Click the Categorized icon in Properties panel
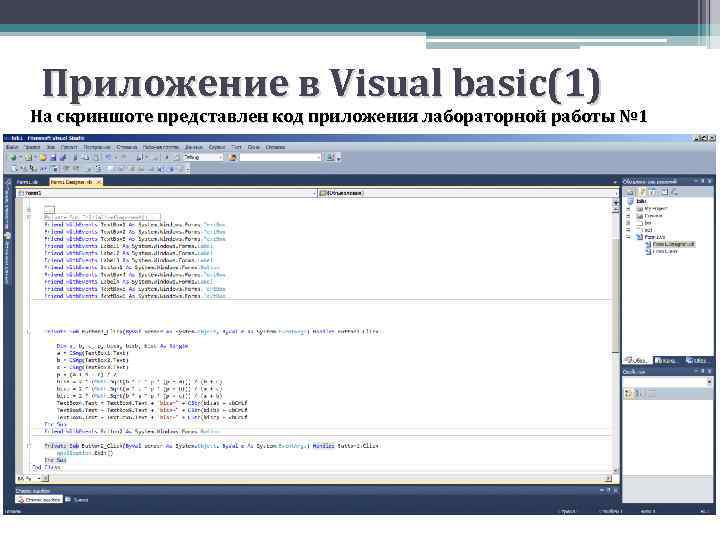Screen dimensions: 720x540 (x=629, y=393)
